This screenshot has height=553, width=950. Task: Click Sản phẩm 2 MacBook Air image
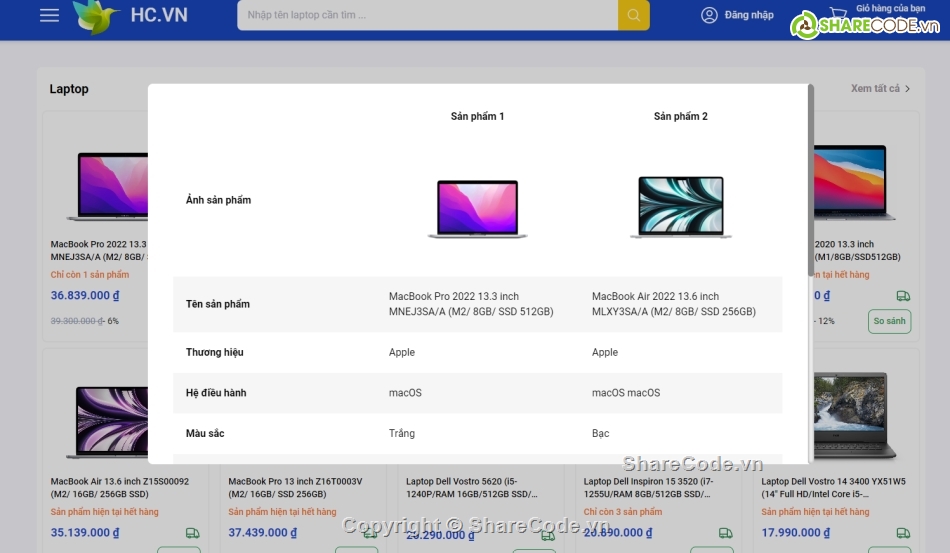(x=680, y=207)
